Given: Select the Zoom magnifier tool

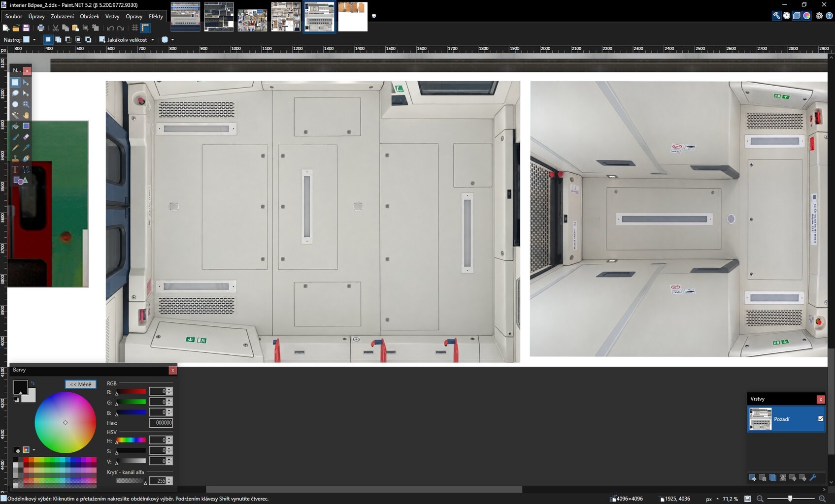Looking at the screenshot, I should [x=26, y=104].
